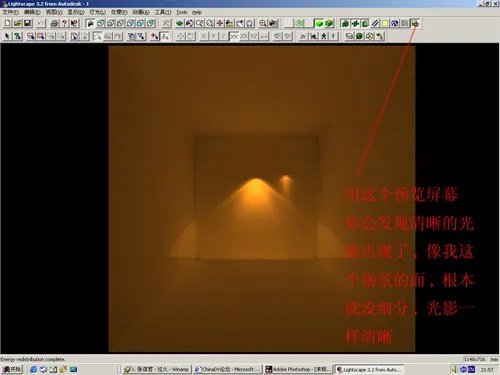This screenshot has width=500, height=375.
Task: Click Internet Explorer quick launch icon
Action: click(x=33, y=369)
